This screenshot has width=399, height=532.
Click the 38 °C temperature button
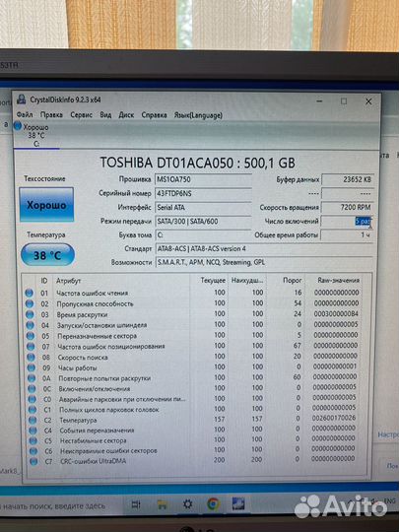(x=47, y=255)
